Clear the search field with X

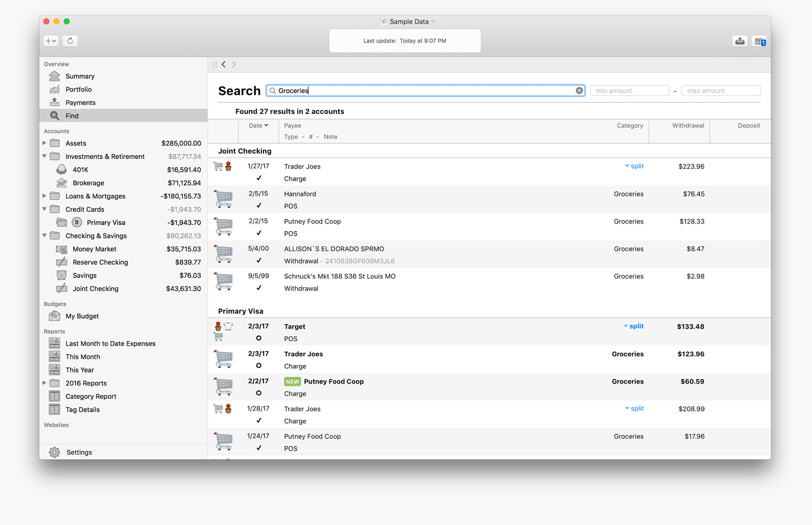click(579, 91)
